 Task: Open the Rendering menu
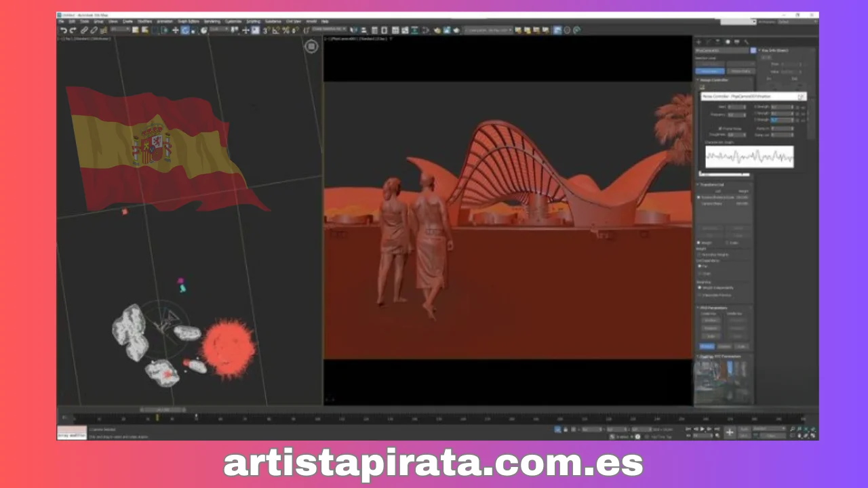pyautogui.click(x=212, y=21)
